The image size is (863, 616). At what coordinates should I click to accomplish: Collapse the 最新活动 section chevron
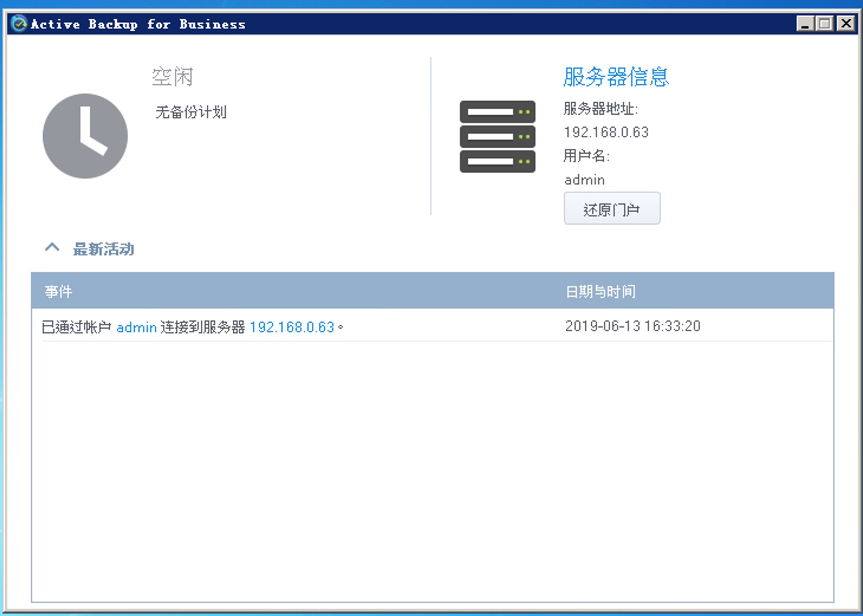[52, 248]
